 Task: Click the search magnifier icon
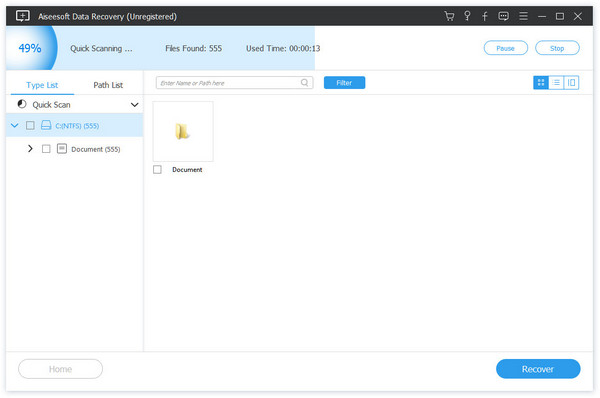pyautogui.click(x=305, y=83)
